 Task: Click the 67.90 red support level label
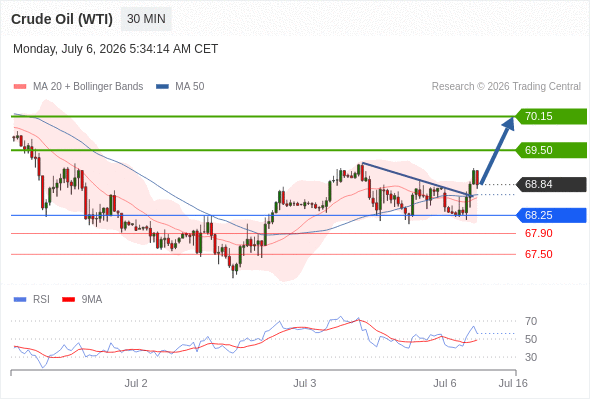539,233
